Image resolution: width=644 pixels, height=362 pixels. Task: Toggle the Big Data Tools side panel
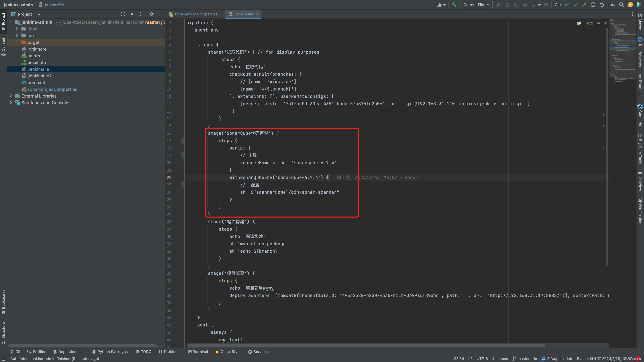[640, 149]
